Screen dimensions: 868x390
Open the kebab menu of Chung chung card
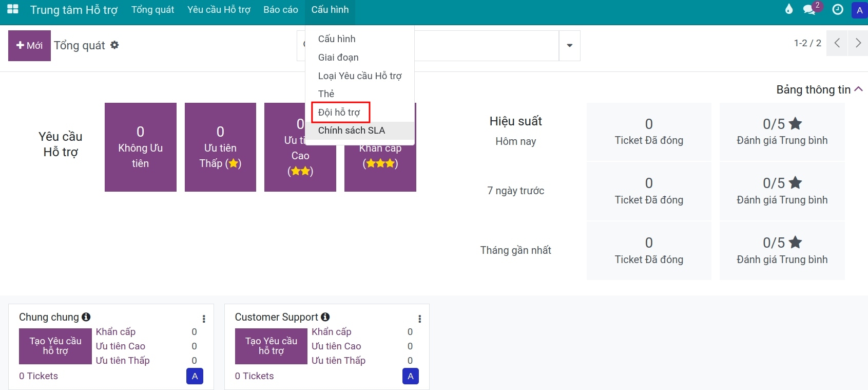pos(204,319)
